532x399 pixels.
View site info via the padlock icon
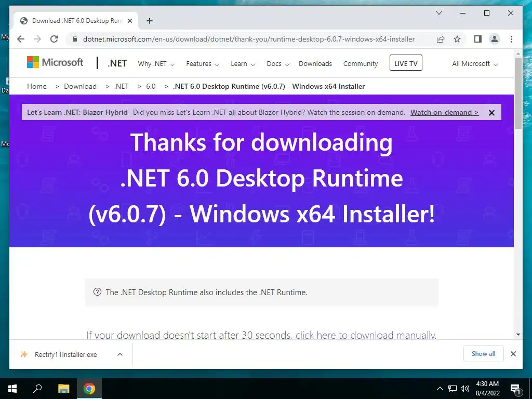pyautogui.click(x=75, y=39)
